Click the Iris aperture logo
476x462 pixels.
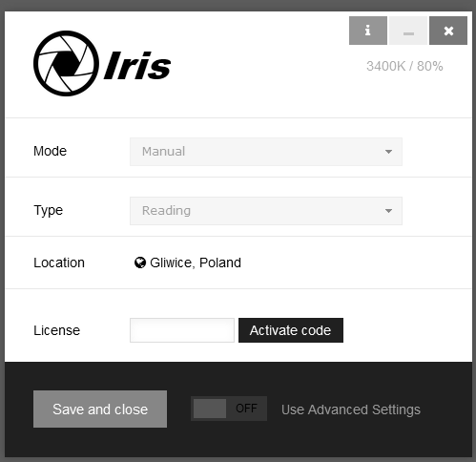pos(66,63)
